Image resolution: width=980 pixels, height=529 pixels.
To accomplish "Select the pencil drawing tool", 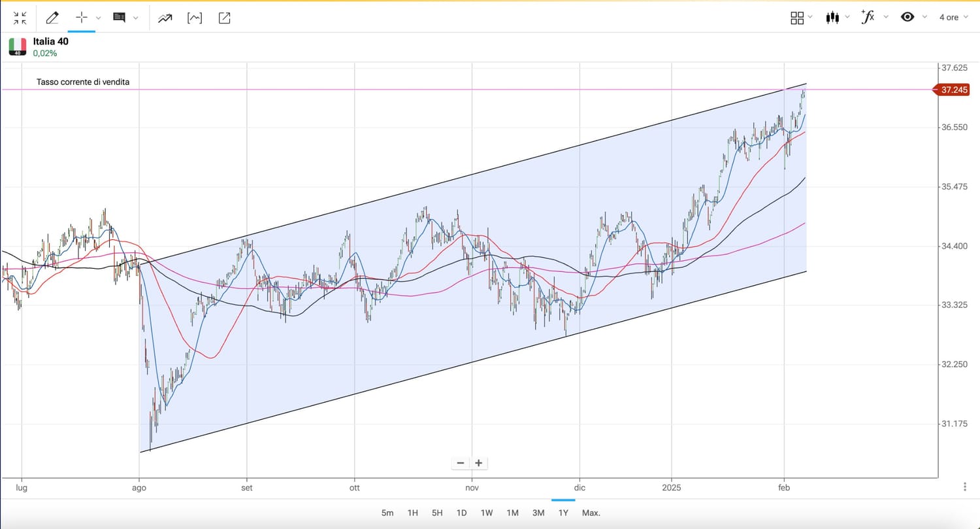I will pyautogui.click(x=52, y=18).
